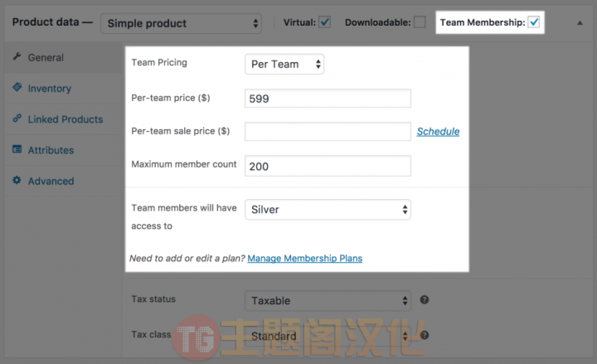Click the Per-team sale price ($) label

pos(181,131)
